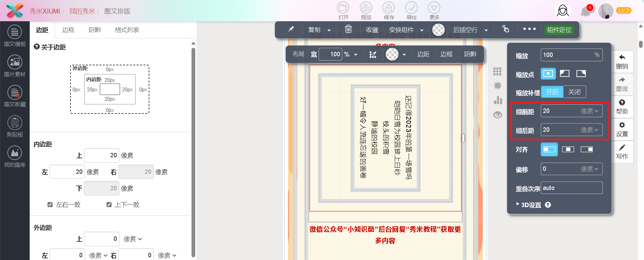This screenshot has height=260, width=644.
Task: Open the 组后距 unit dropdown
Action: point(589,130)
